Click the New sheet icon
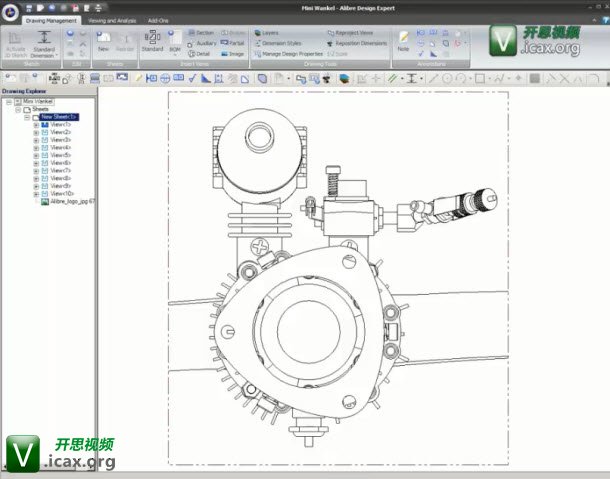Screen dimensions: 610x479 point(103,40)
